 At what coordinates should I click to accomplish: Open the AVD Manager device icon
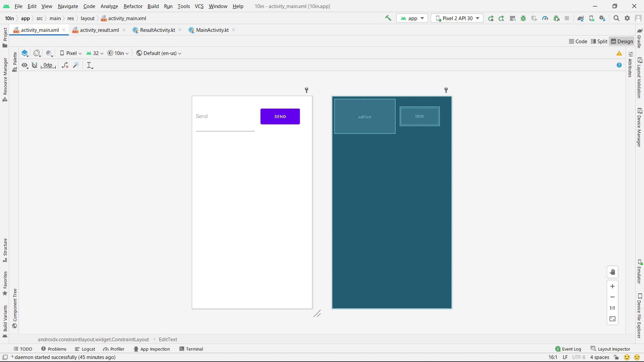tap(592, 18)
